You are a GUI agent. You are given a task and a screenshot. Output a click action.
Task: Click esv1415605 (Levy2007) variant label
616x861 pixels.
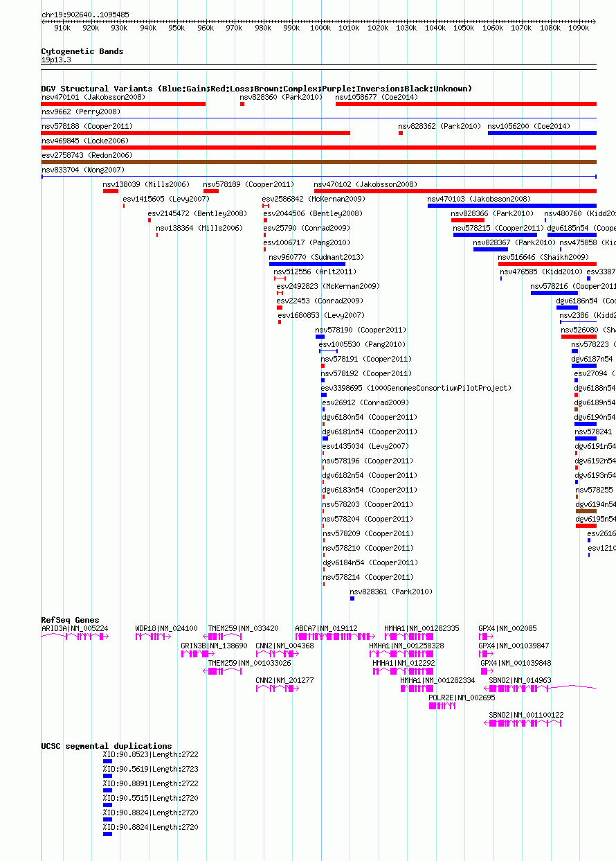point(166,199)
